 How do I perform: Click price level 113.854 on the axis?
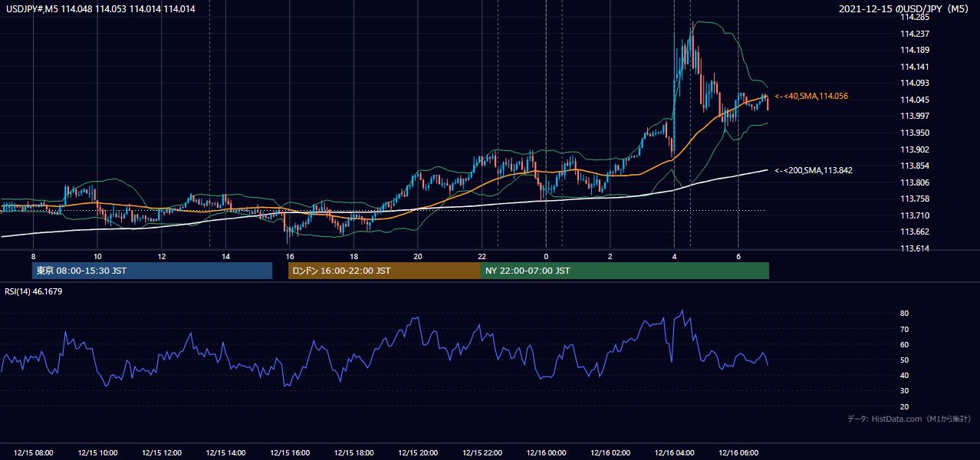tap(915, 166)
